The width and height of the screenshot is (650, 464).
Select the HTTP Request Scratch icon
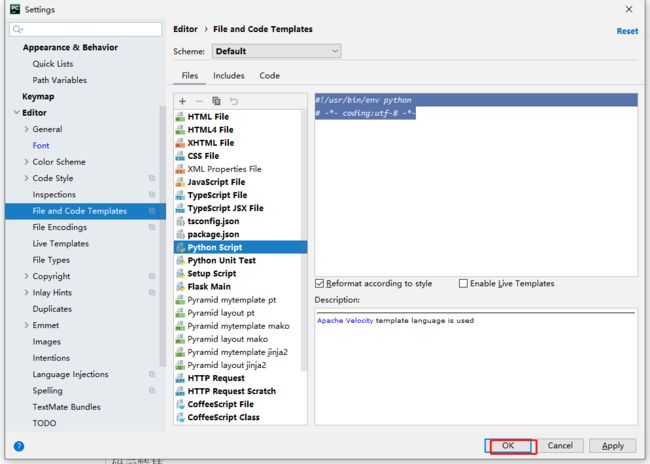click(180, 391)
